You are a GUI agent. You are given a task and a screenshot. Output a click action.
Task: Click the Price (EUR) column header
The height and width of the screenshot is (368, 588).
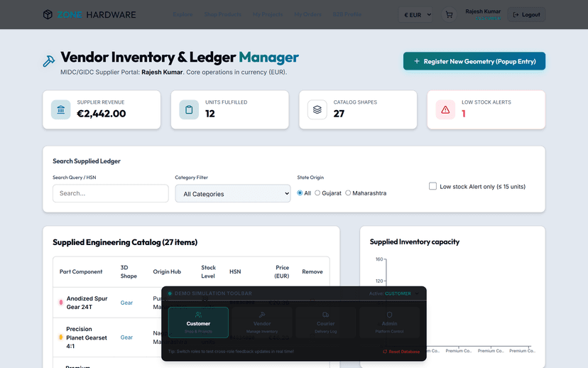(x=282, y=271)
